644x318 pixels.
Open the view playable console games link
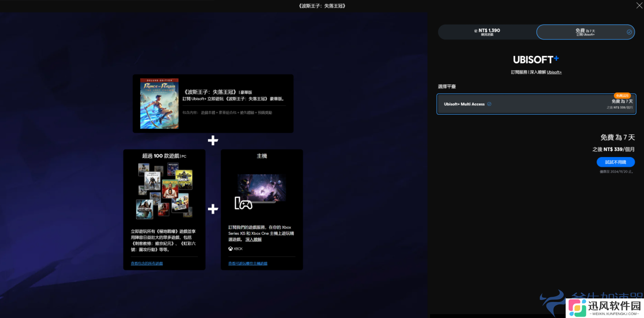[x=248, y=264]
